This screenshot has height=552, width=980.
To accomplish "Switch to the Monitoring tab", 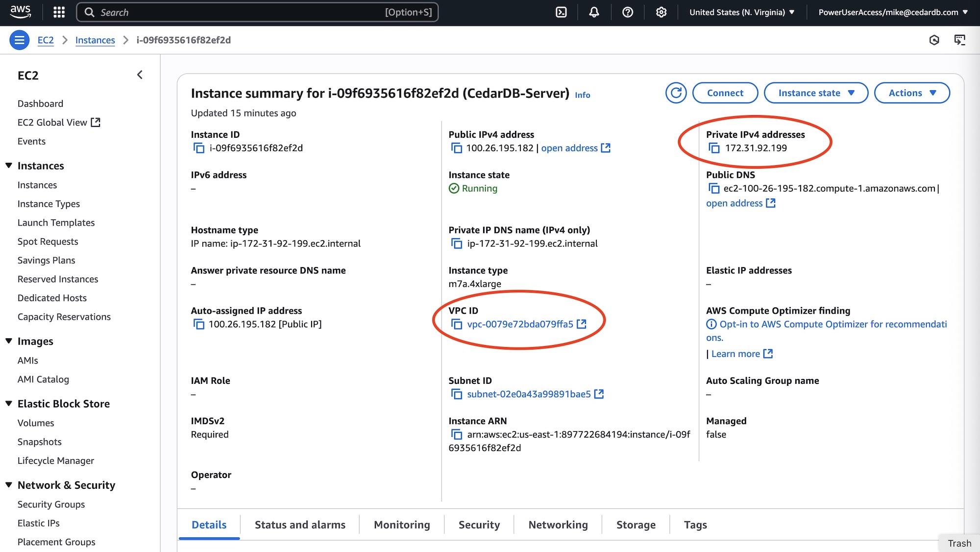I will click(x=401, y=525).
